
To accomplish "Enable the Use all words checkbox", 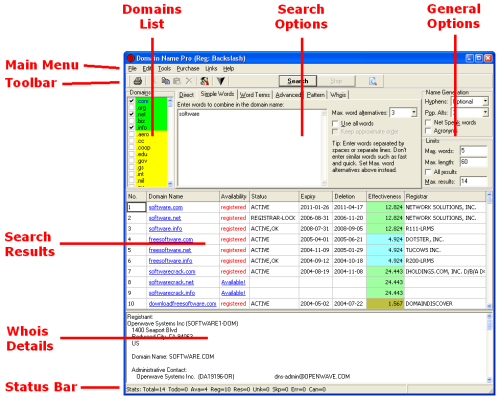I will point(335,124).
